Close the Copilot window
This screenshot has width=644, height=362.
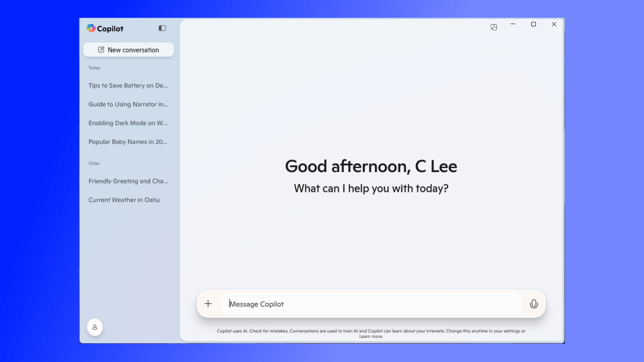point(554,24)
